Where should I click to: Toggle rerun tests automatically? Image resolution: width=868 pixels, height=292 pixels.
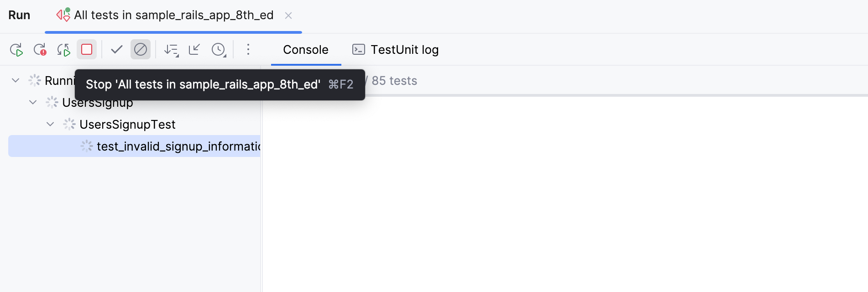[x=64, y=49]
